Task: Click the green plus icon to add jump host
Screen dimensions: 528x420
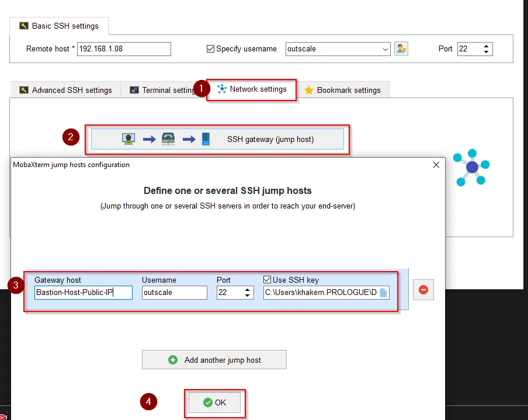Action: tap(173, 360)
